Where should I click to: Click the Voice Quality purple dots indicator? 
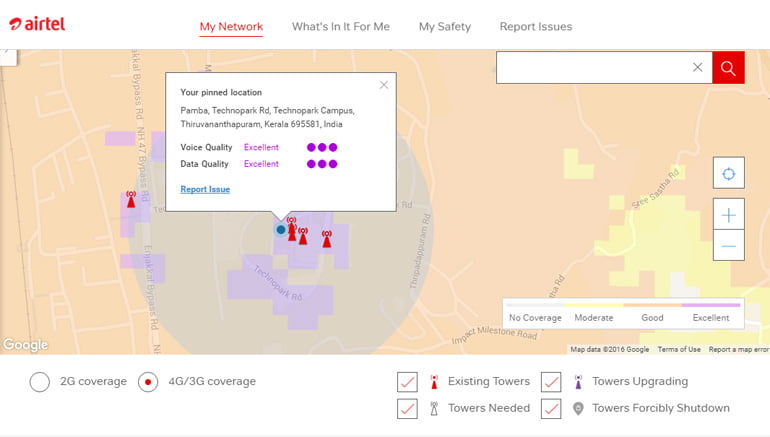tap(322, 147)
